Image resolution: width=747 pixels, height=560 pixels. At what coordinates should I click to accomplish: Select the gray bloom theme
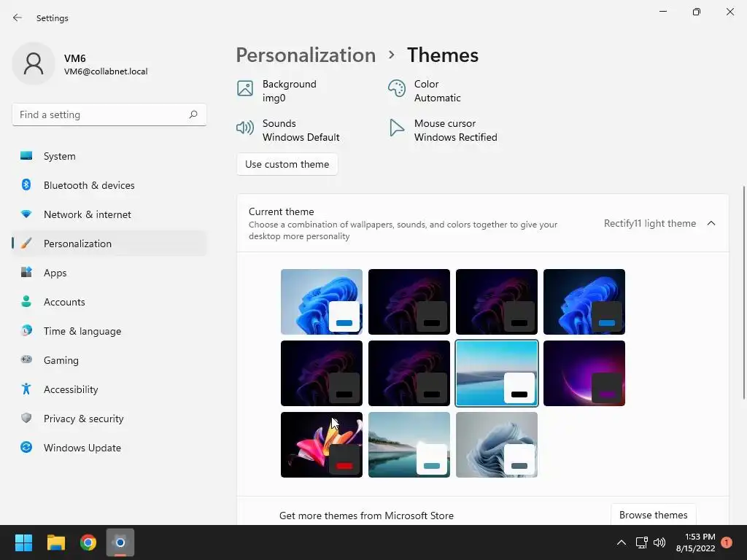496,444
